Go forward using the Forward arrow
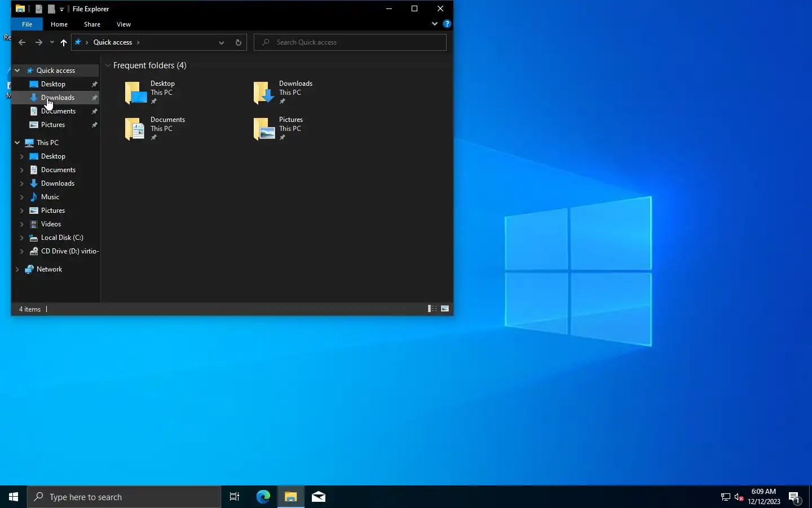The image size is (812, 508). [x=38, y=42]
